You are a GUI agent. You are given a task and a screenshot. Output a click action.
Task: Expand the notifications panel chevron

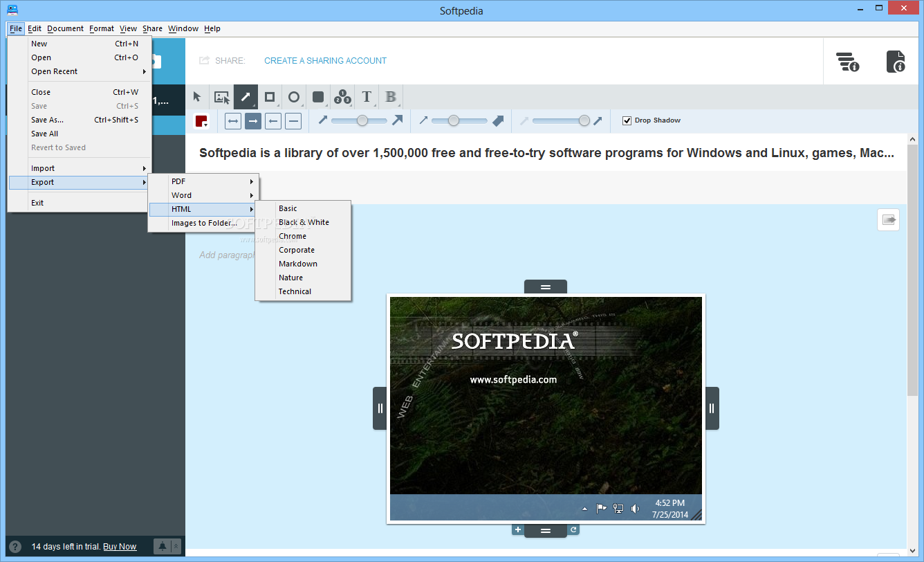click(176, 546)
